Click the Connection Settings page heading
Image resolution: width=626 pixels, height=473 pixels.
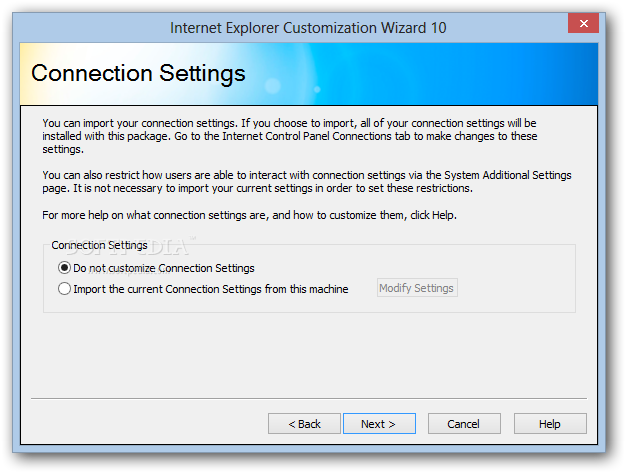click(x=138, y=73)
